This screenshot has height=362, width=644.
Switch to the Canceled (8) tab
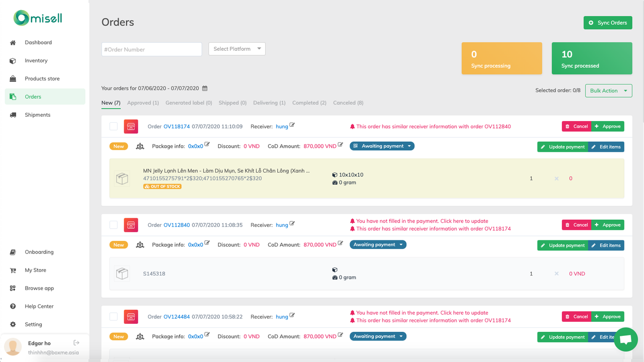348,103
